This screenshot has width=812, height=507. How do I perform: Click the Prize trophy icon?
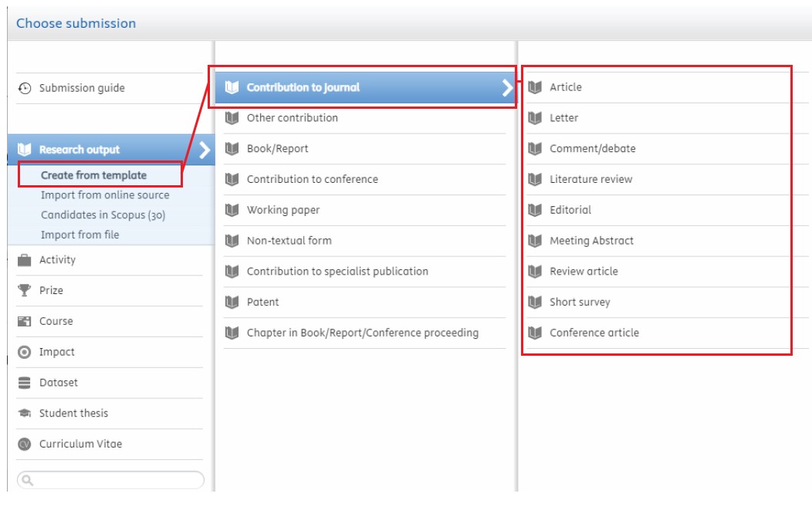pos(25,290)
